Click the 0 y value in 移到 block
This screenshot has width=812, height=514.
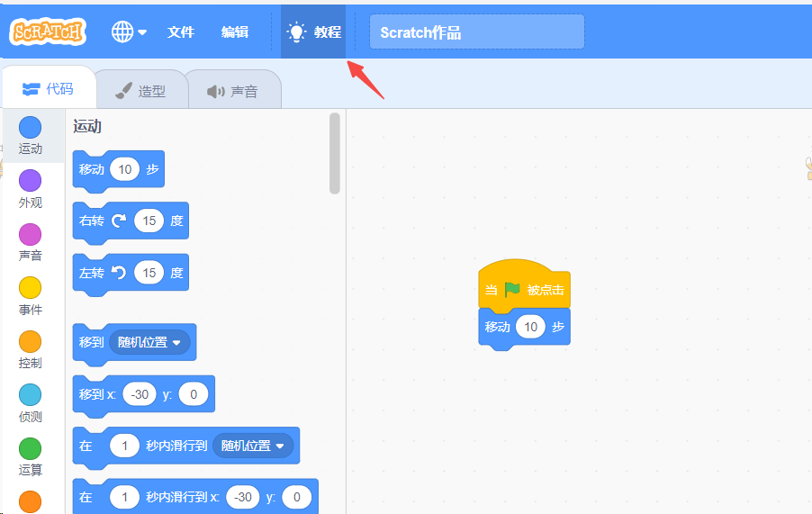pos(194,394)
